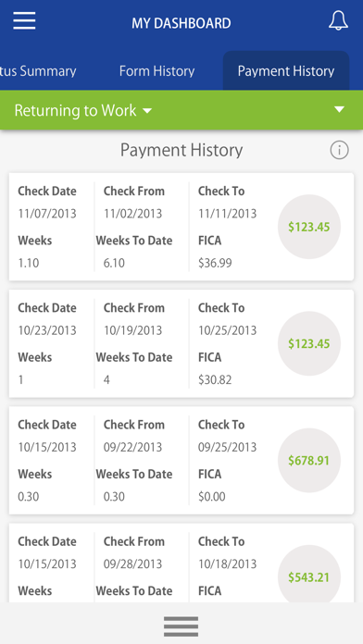Tap the $123.45 amount circle for 11/07/2013
The width and height of the screenshot is (363, 644).
click(x=309, y=227)
